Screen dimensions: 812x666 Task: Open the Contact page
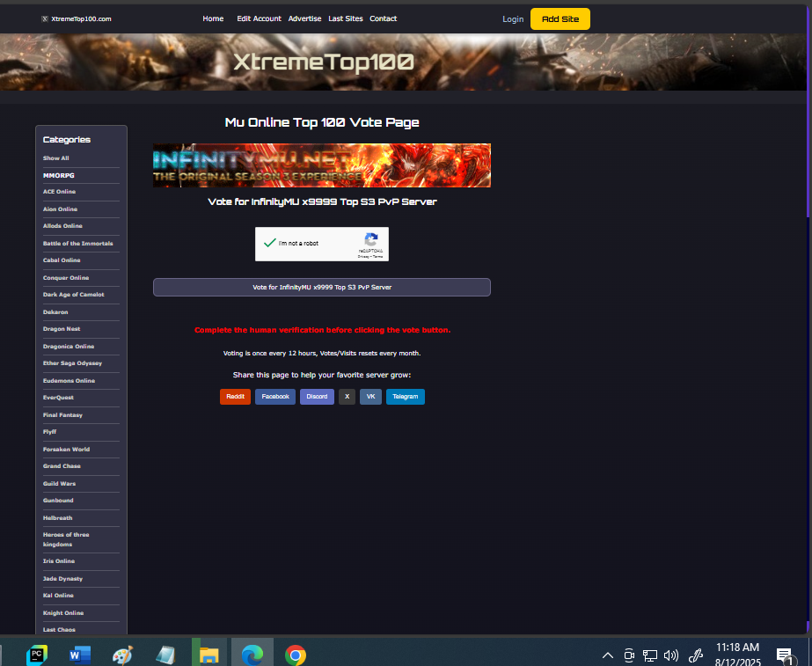[384, 18]
